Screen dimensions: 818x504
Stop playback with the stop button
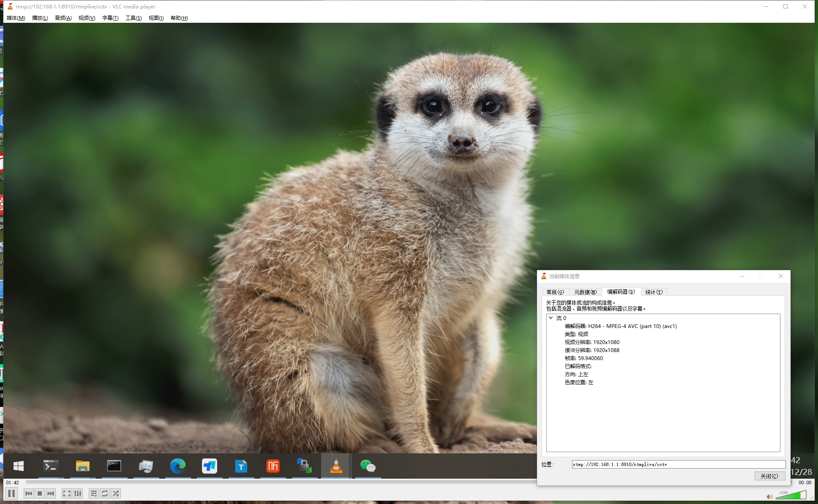pos(40,493)
